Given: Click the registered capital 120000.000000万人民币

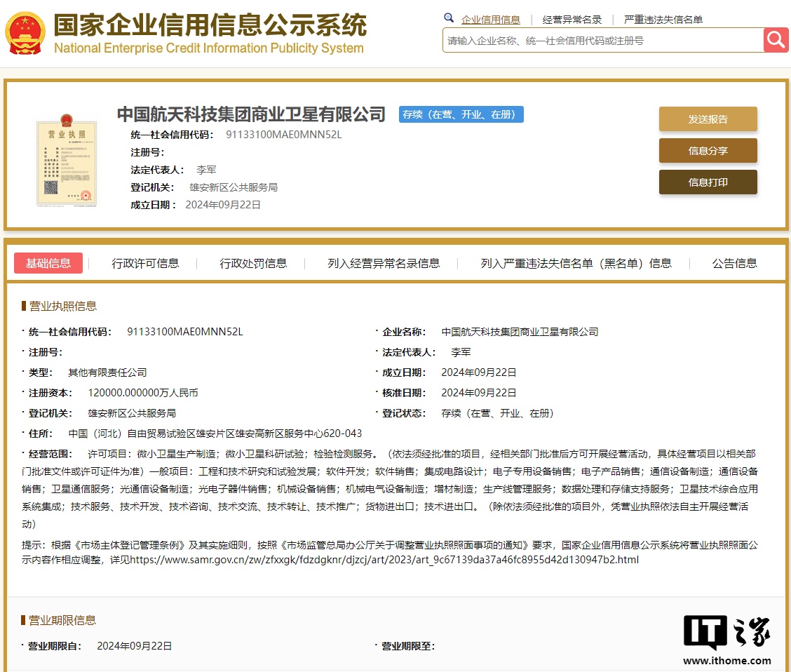Looking at the screenshot, I should point(143,393).
